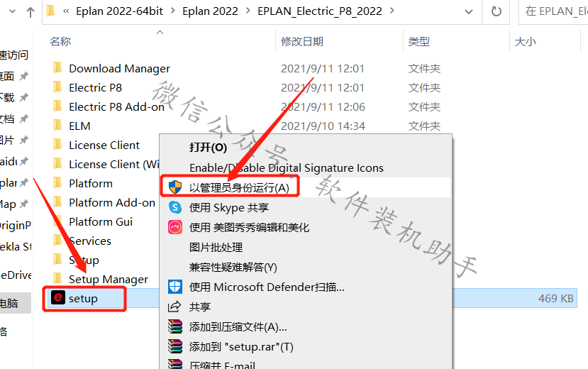Click the share arrow icon in the context menu
This screenshot has width=588, height=369.
tap(174, 307)
